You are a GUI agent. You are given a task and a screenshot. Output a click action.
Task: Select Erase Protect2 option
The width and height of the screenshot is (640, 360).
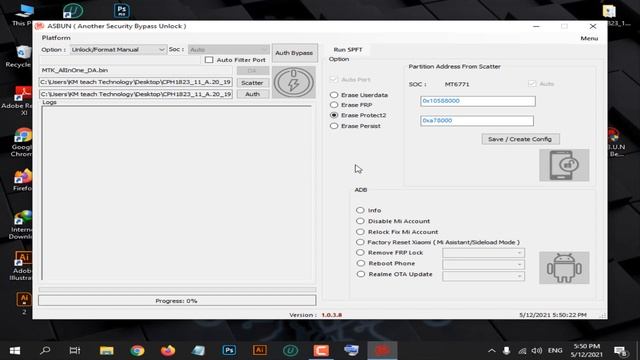(x=334, y=115)
